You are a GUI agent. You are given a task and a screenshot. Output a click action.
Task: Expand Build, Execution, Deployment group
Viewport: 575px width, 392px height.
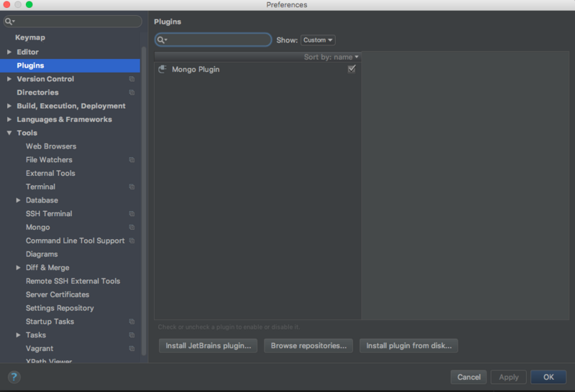[x=9, y=106]
